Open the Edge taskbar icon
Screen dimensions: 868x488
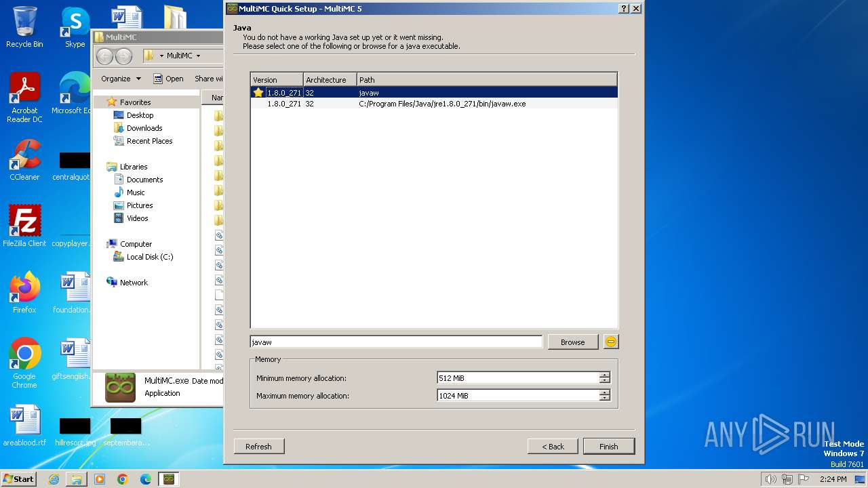[x=146, y=479]
